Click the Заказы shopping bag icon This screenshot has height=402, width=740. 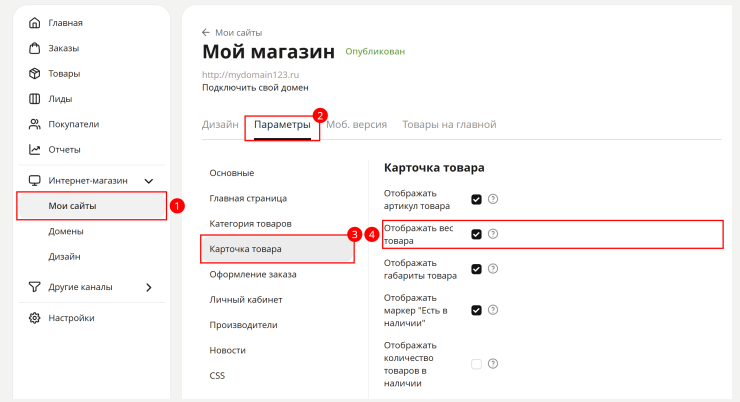click(x=34, y=48)
